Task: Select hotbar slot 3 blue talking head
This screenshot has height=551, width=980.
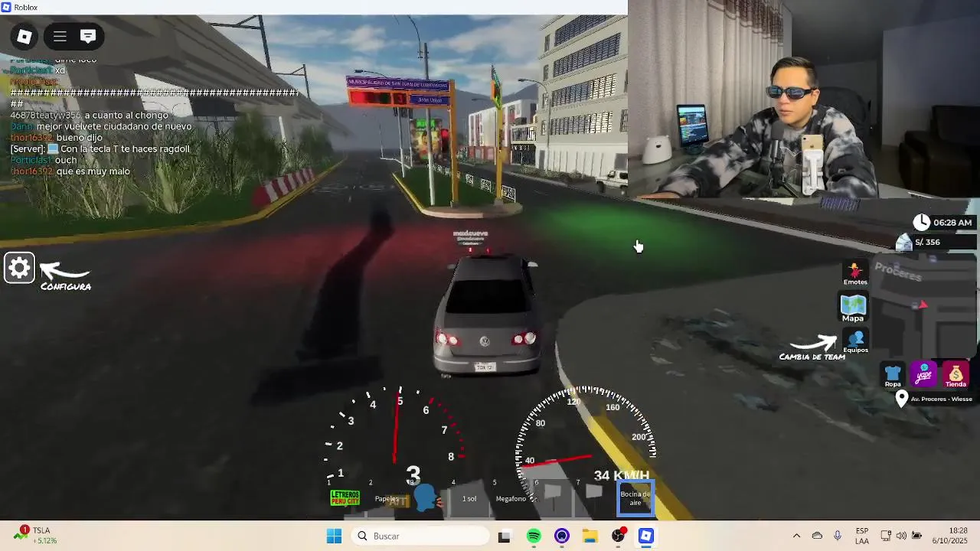Action: 428,497
